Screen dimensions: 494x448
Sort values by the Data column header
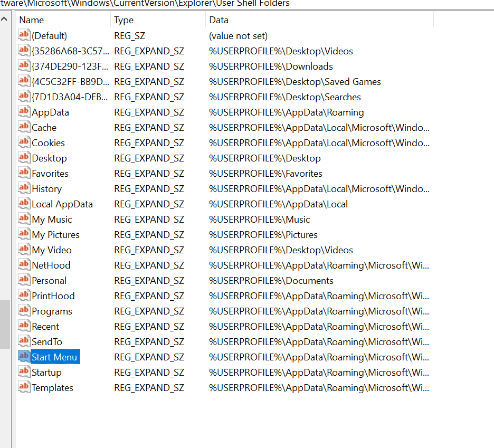tap(319, 20)
